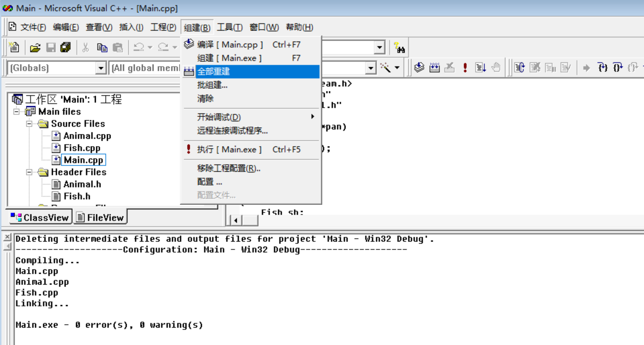Select Animal.h in Header Files
This screenshot has height=345, width=644.
[82, 184]
